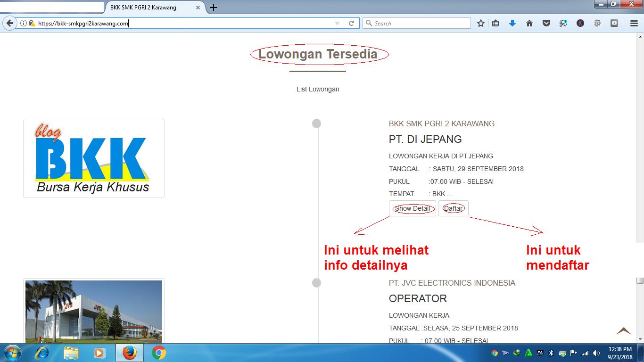The width and height of the screenshot is (644, 362).
Task: Save page to Pocket
Action: (546, 23)
